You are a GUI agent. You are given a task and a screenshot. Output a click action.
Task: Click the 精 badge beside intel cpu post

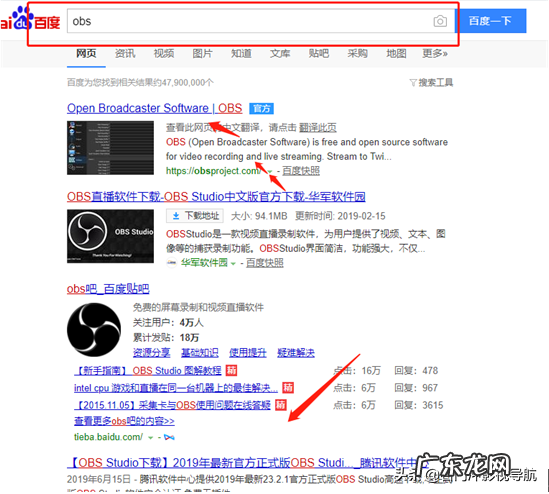pyautogui.click(x=288, y=388)
